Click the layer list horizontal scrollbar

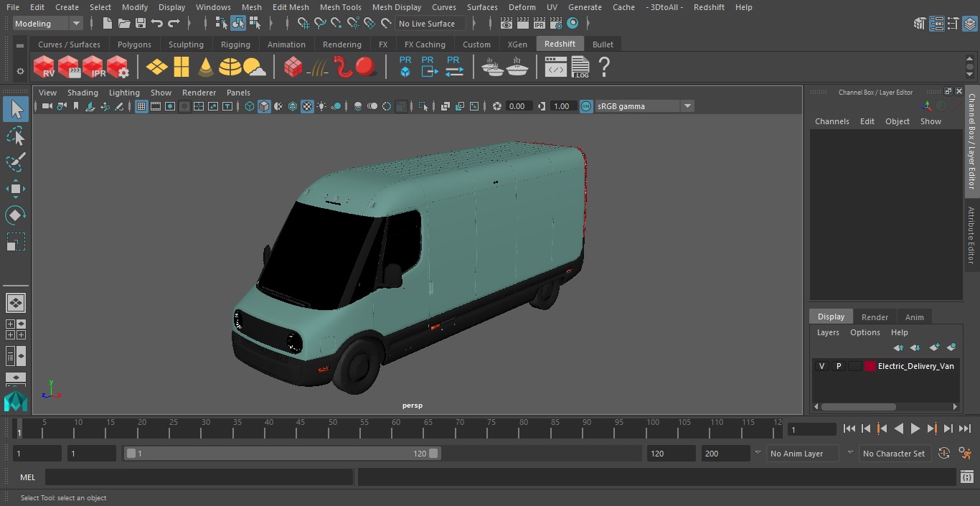tap(858, 406)
